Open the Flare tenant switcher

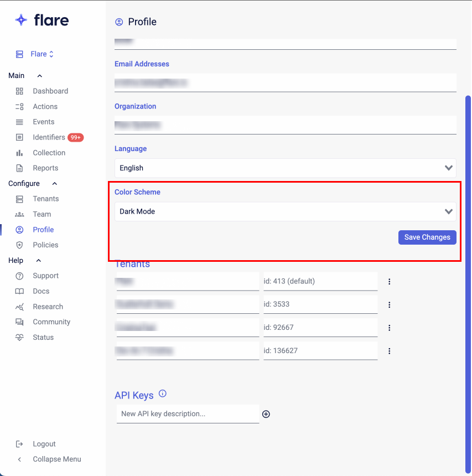point(42,54)
